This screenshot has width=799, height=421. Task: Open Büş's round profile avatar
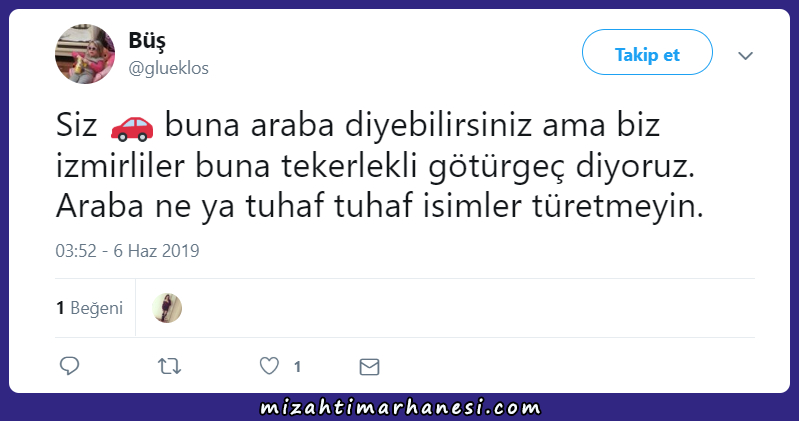click(x=85, y=54)
